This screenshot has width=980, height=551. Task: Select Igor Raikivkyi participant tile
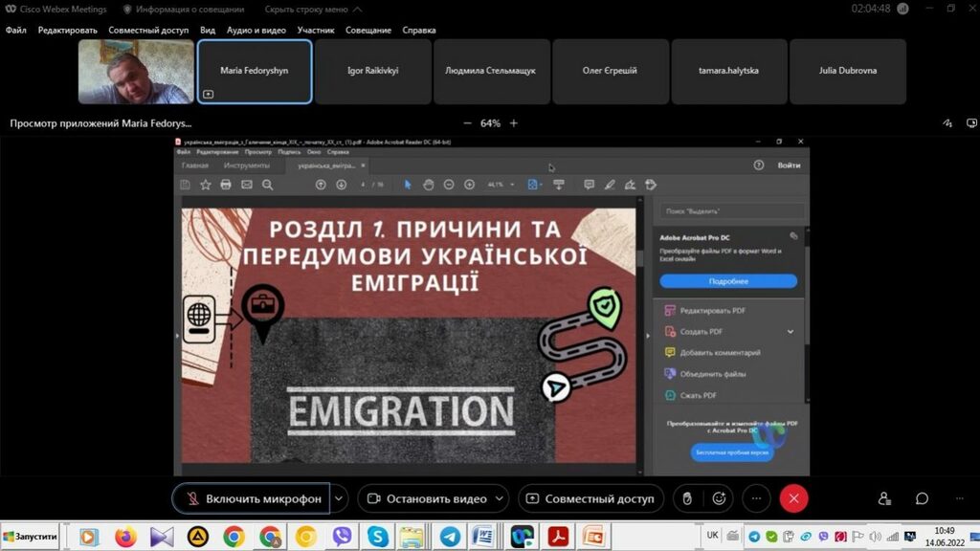coord(373,71)
